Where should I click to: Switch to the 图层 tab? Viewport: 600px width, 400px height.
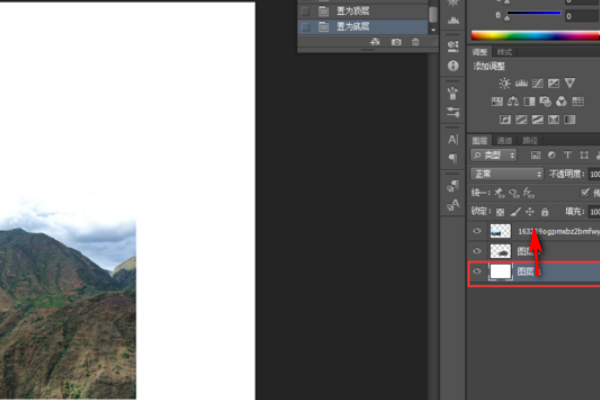479,140
